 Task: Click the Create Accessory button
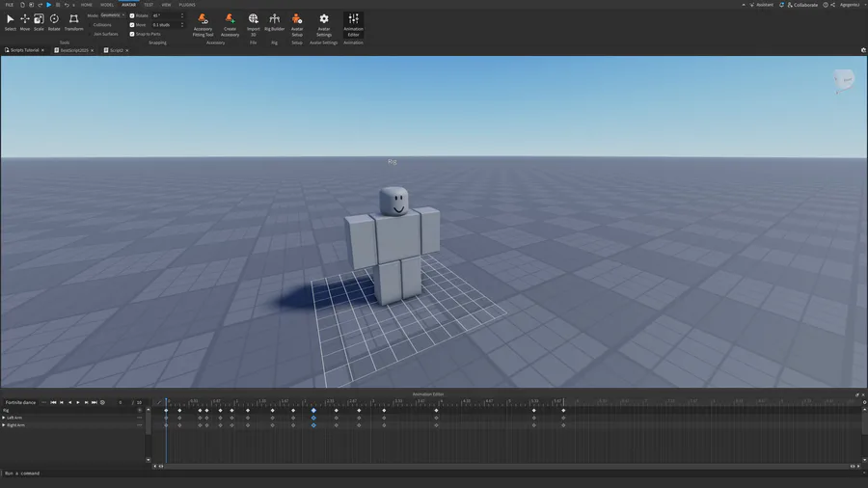click(230, 25)
